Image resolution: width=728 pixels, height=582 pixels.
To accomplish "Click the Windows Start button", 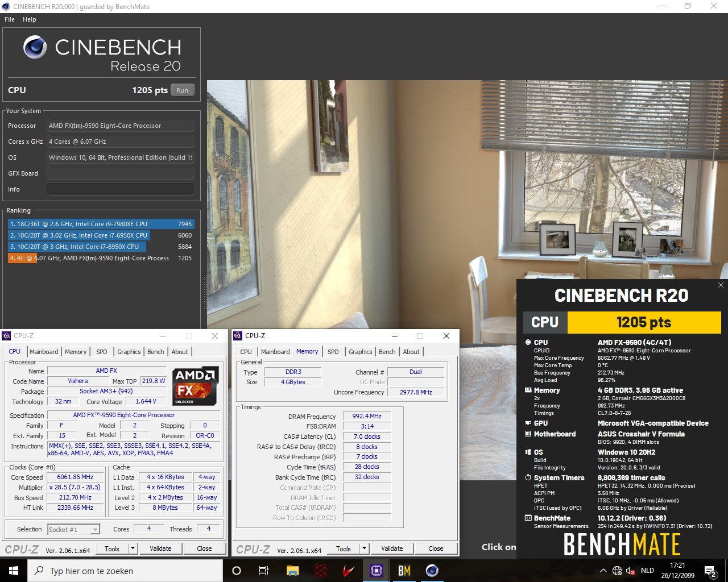I will click(x=14, y=571).
